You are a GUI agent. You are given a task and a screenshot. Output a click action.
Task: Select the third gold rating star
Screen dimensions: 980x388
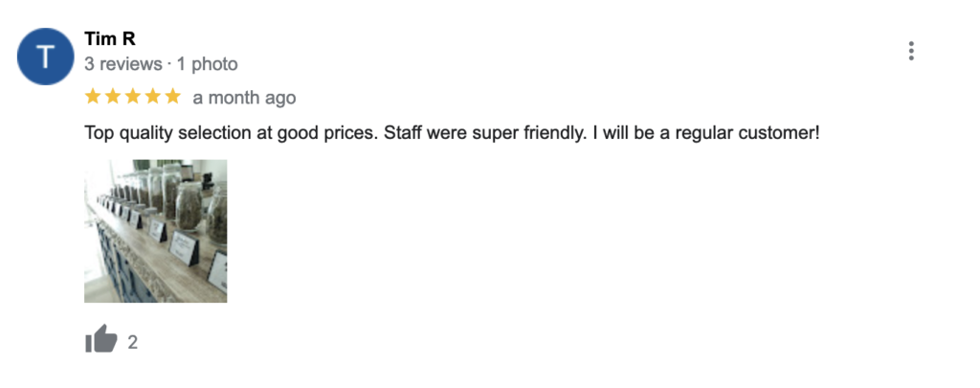pyautogui.click(x=132, y=97)
